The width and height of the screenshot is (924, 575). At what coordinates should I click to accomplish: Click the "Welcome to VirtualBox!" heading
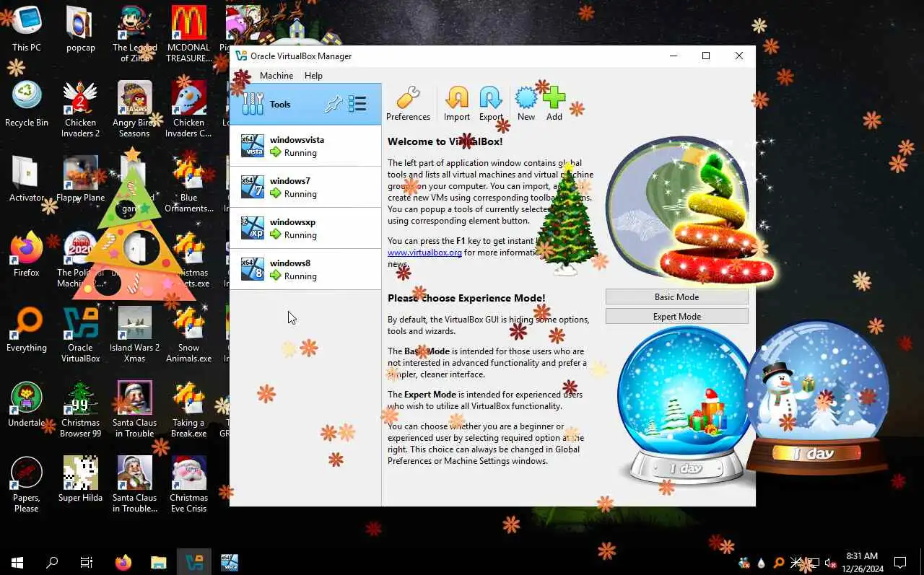pos(445,141)
